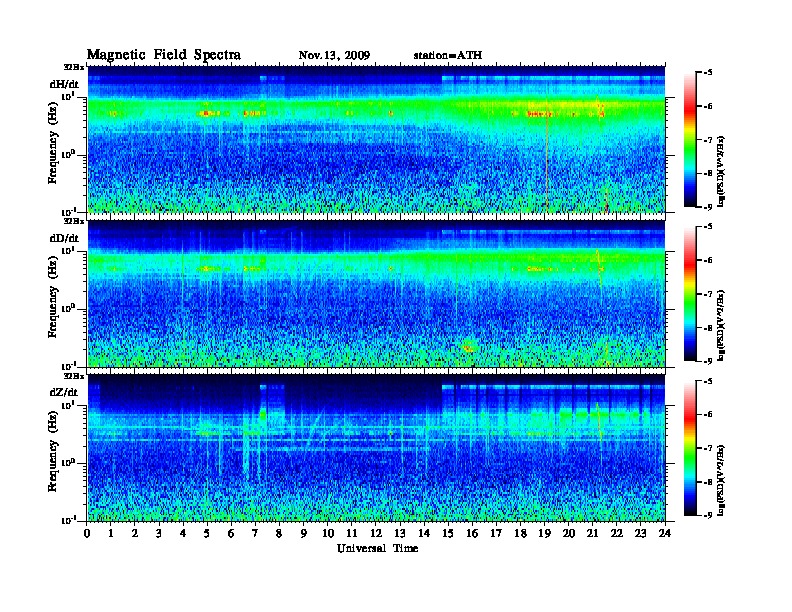
Task: Click hour 2 on the time axis
Action: tap(135, 534)
